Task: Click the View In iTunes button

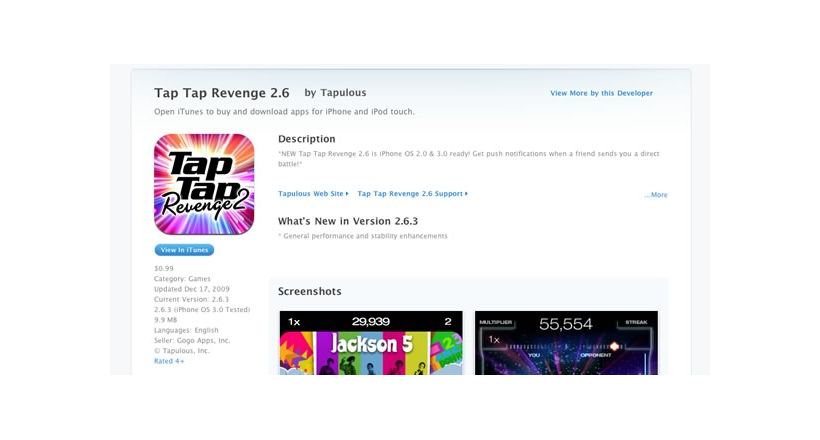Action: pos(184,250)
